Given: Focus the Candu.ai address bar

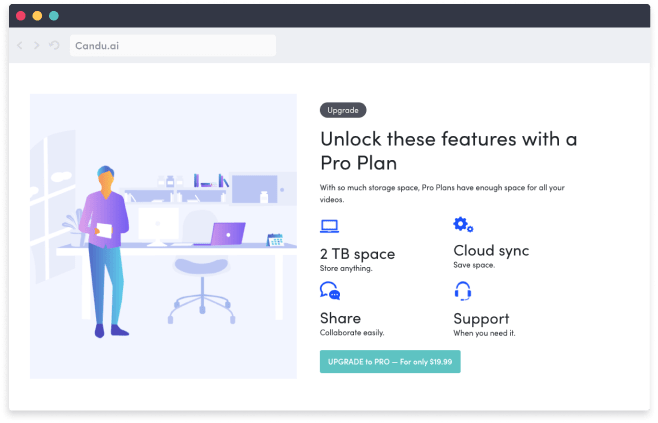Looking at the screenshot, I should (x=173, y=45).
